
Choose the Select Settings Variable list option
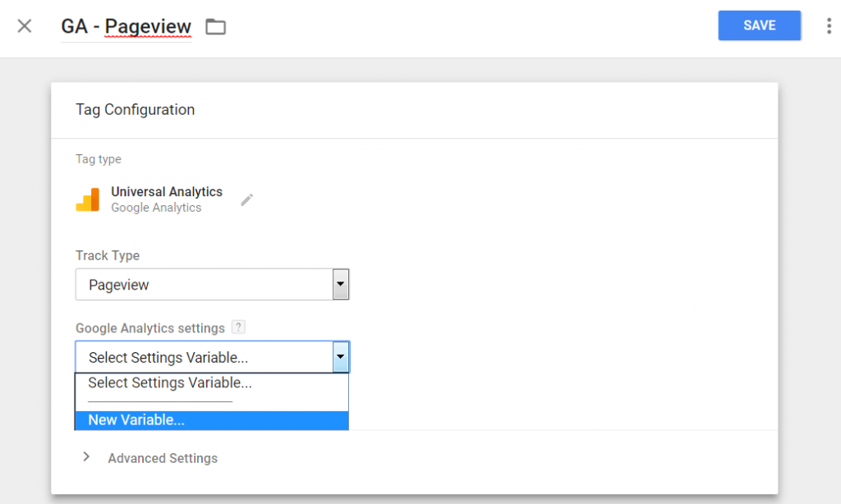click(170, 383)
